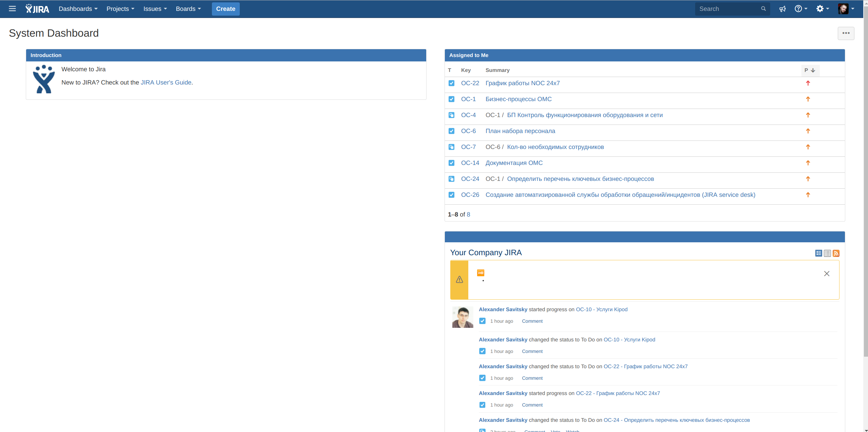Click the total count 8 link
Viewport: 868px width, 432px height.
[x=468, y=214]
